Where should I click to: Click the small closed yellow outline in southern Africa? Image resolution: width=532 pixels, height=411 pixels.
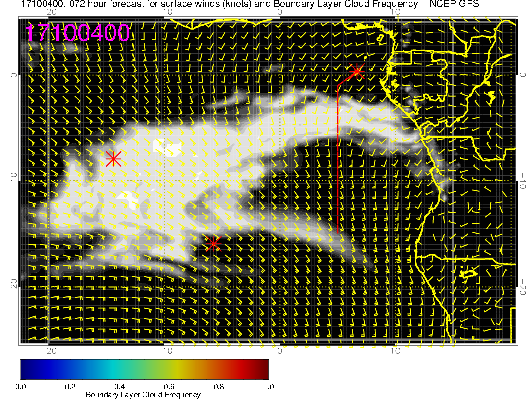[x=469, y=272]
